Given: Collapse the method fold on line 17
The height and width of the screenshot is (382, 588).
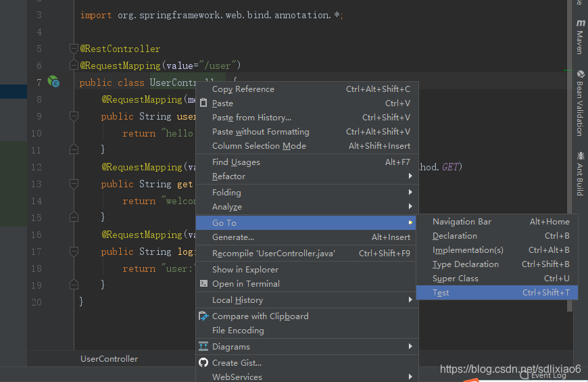Looking at the screenshot, I should pos(74,251).
